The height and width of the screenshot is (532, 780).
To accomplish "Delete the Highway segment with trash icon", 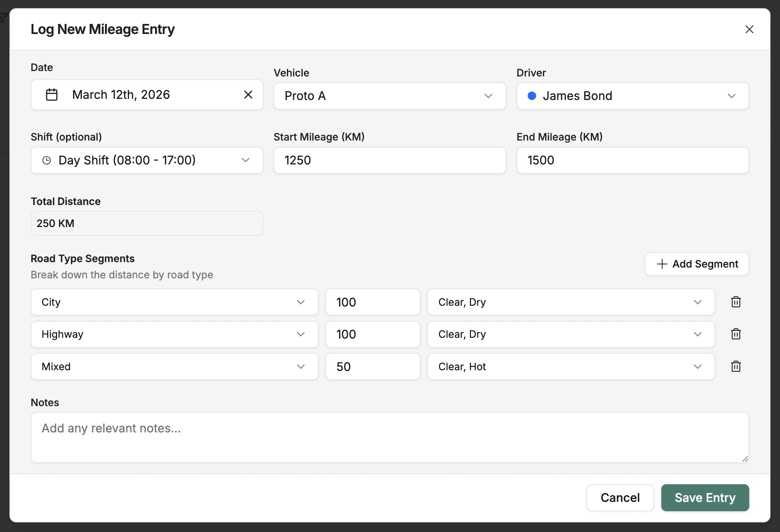I will click(x=736, y=334).
